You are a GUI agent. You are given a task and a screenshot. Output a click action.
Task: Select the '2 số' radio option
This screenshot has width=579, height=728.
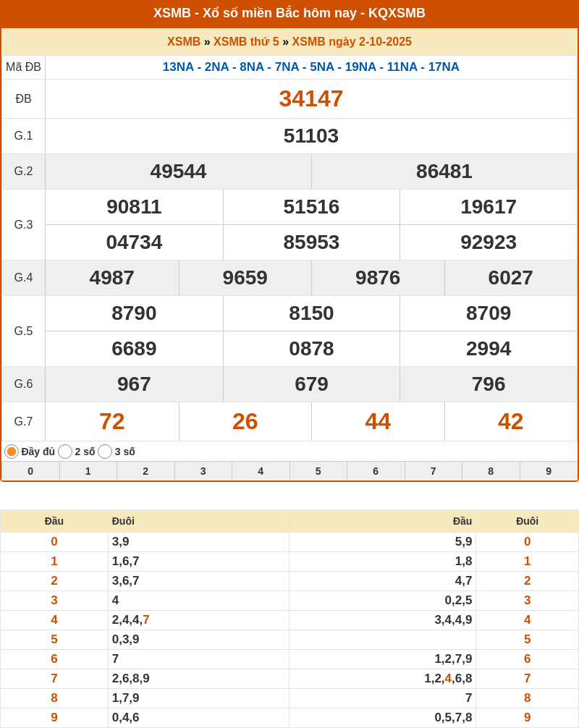65,452
